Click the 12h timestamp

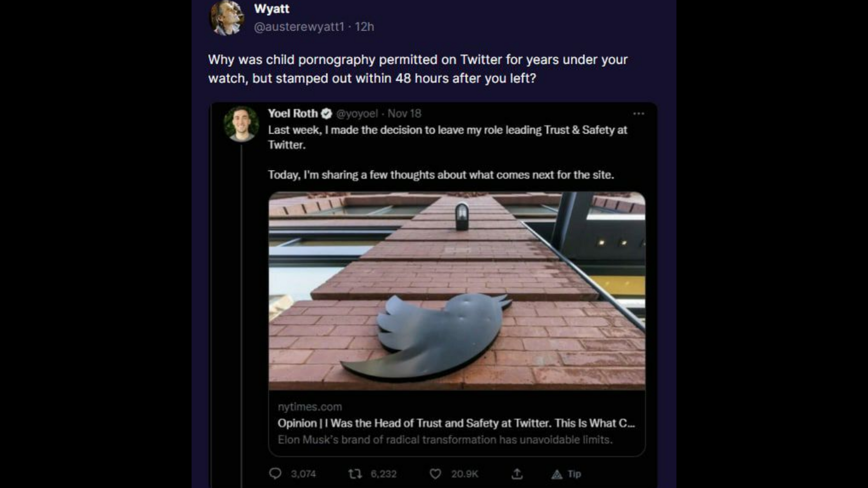point(365,26)
